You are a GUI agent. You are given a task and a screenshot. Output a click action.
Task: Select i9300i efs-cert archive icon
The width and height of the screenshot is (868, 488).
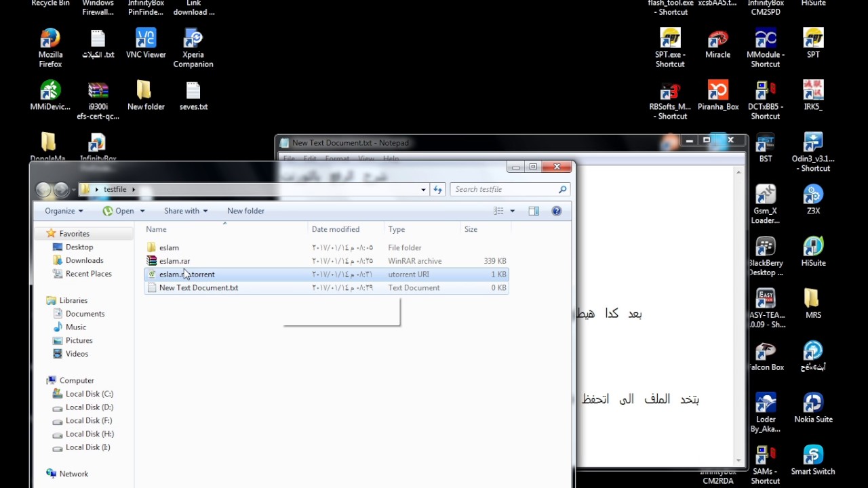point(98,100)
